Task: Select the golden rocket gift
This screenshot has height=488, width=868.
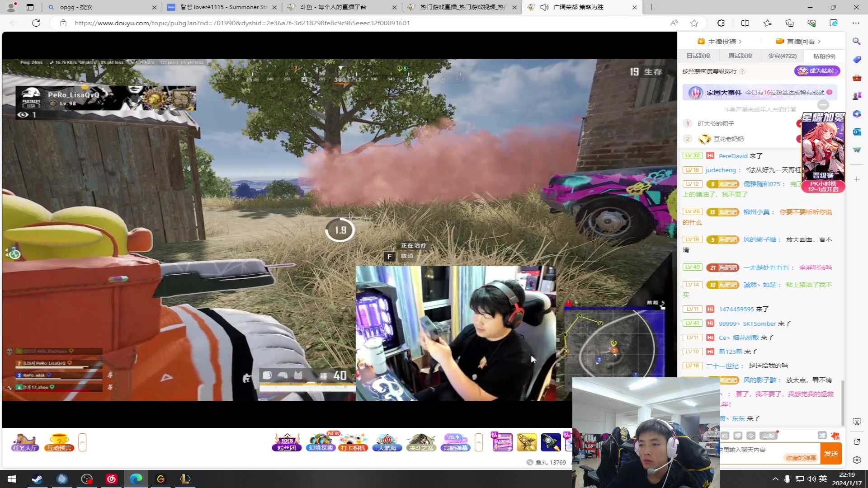Action: click(527, 442)
